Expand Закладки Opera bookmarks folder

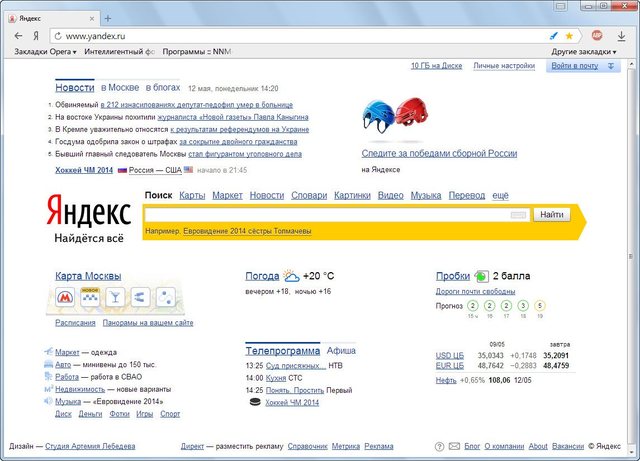click(45, 52)
